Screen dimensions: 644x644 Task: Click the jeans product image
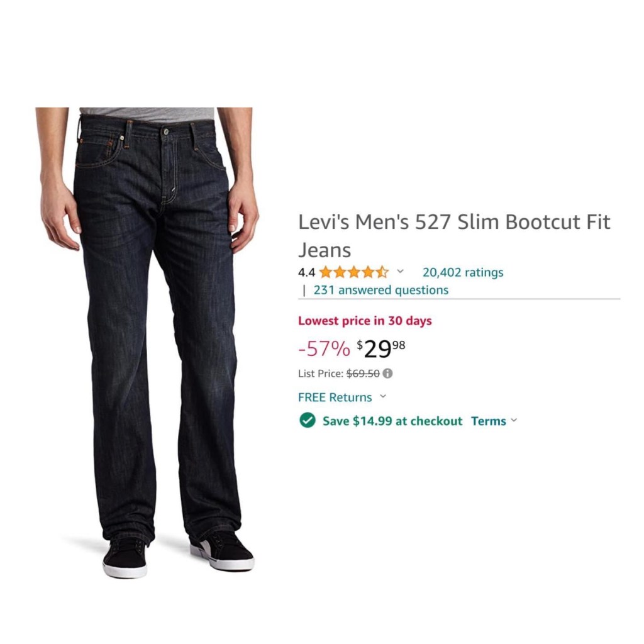pos(147,343)
